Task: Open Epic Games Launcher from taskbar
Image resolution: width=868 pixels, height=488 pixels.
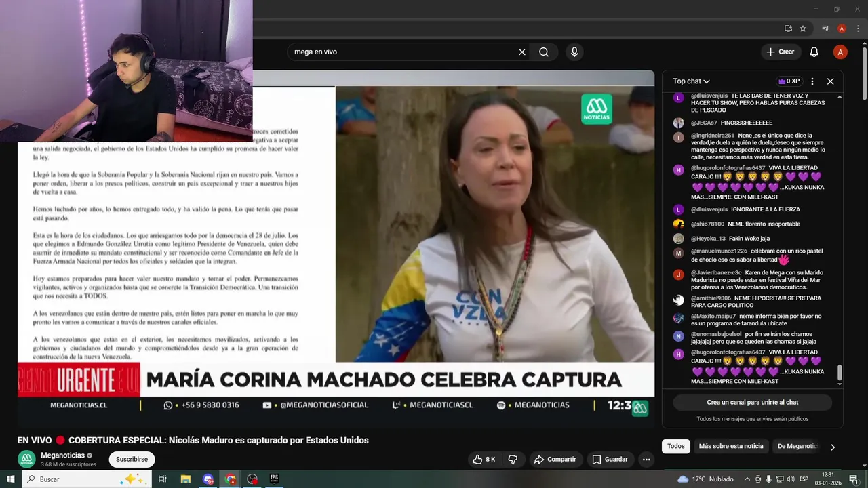Action: point(275,479)
